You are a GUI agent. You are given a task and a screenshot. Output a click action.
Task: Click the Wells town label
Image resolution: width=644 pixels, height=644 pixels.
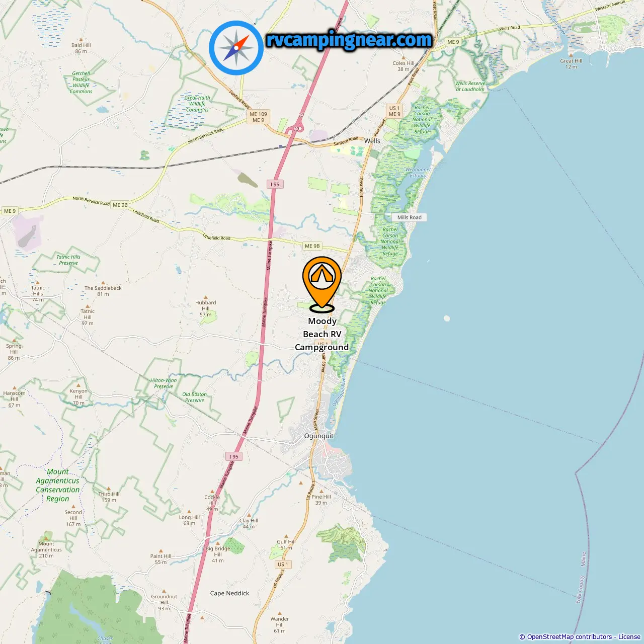(372, 141)
